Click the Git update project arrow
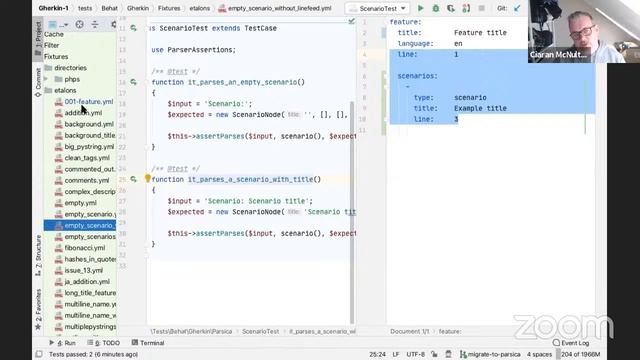640x360 pixels. point(517,8)
